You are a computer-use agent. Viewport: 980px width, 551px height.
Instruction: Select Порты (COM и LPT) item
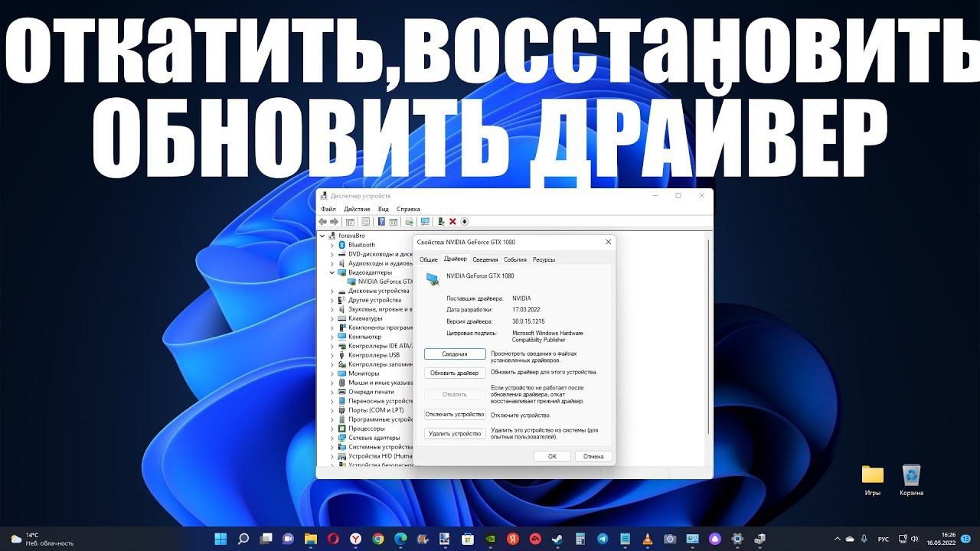click(370, 410)
